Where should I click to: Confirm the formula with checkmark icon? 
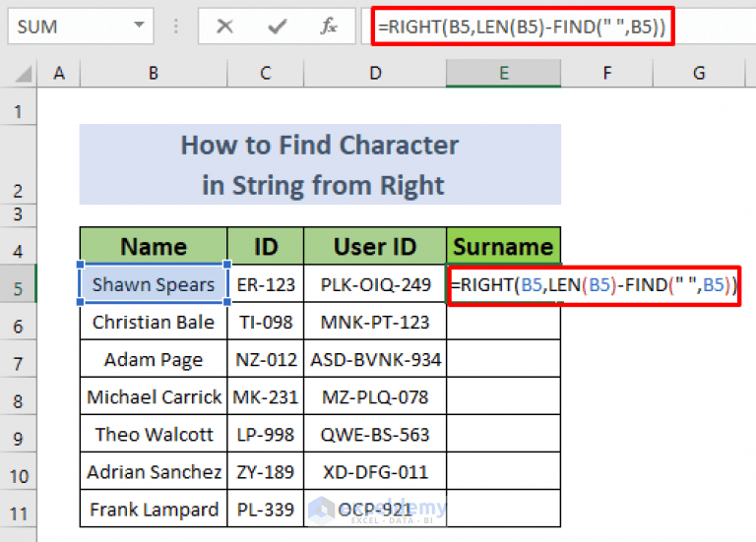[x=278, y=26]
